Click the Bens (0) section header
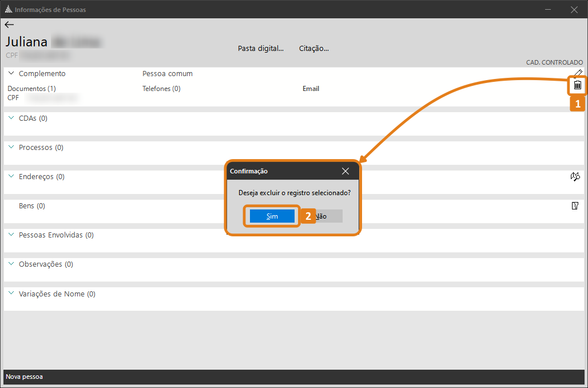The height and width of the screenshot is (388, 588). (32, 206)
